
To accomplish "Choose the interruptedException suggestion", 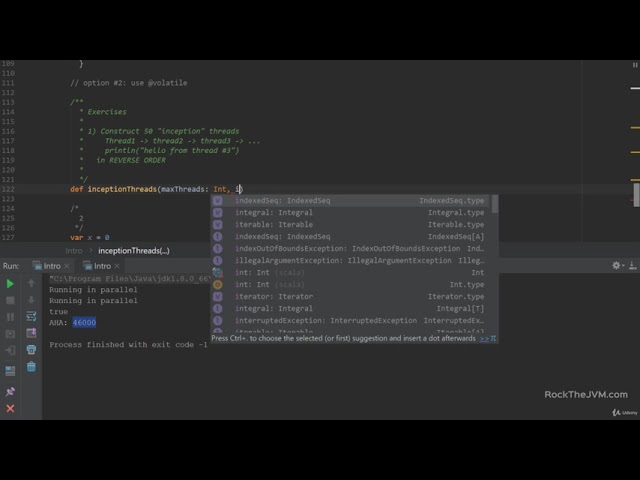I will click(x=351, y=321).
